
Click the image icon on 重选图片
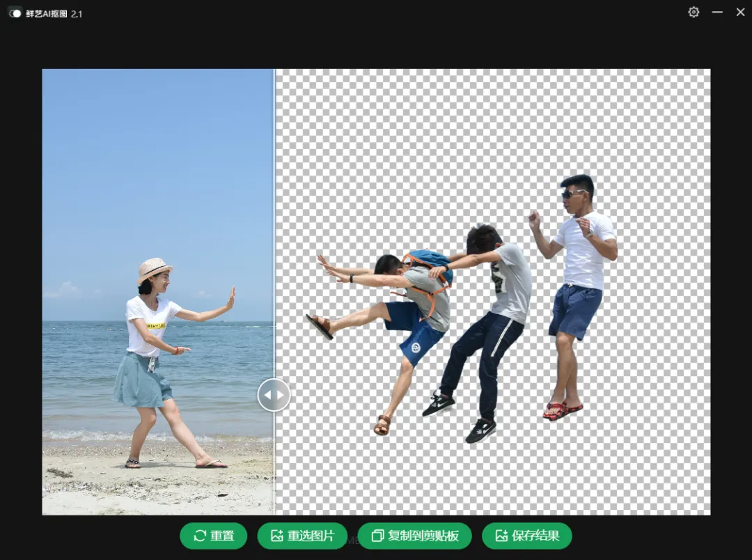pos(277,536)
